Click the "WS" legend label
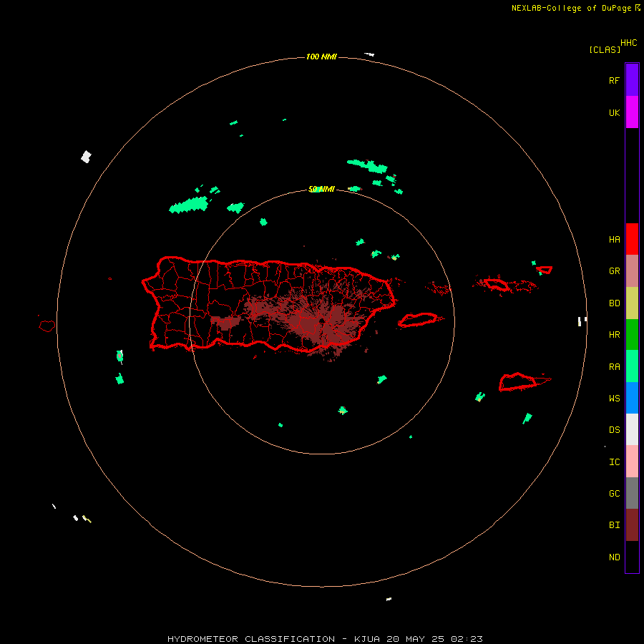 point(614,398)
